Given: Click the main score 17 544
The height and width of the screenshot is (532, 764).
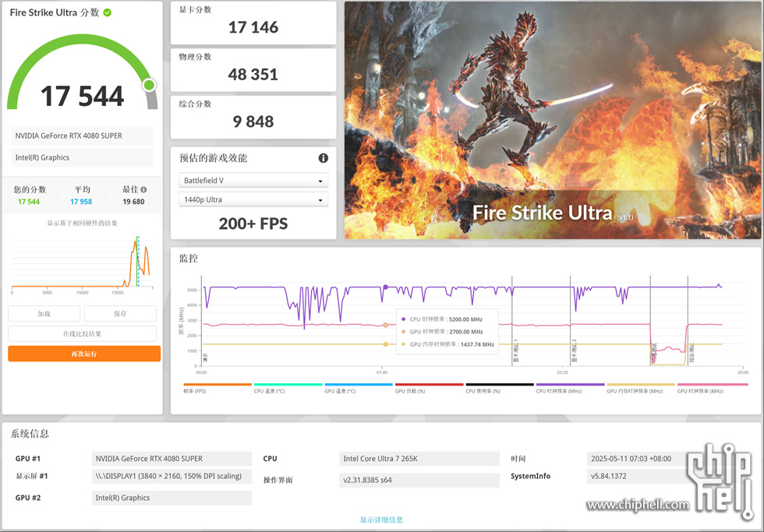Looking at the screenshot, I should pos(83,96).
